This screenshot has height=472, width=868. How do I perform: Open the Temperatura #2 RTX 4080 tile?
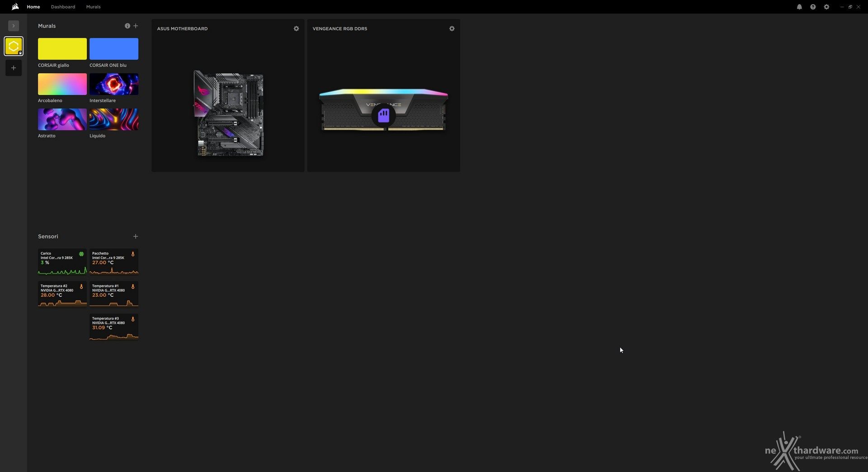pyautogui.click(x=62, y=294)
